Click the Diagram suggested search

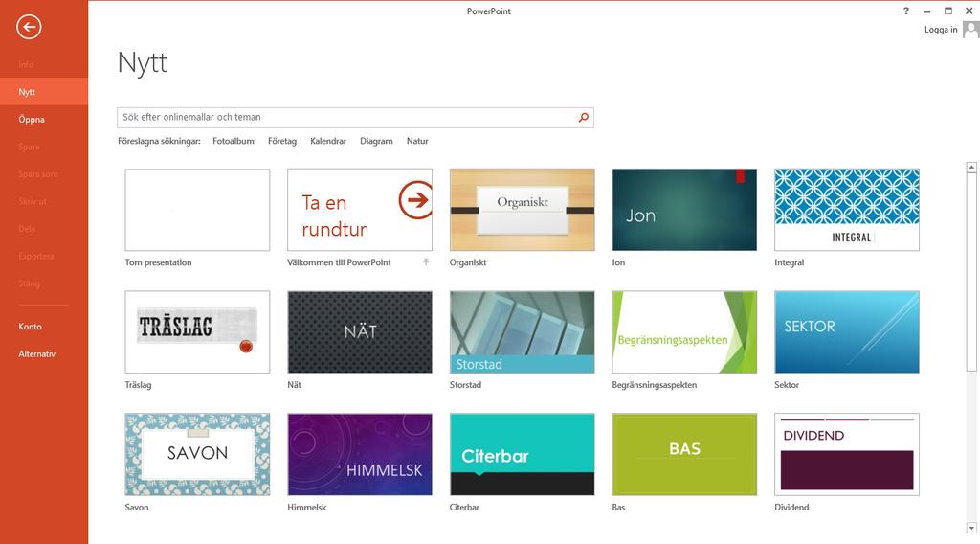376,141
